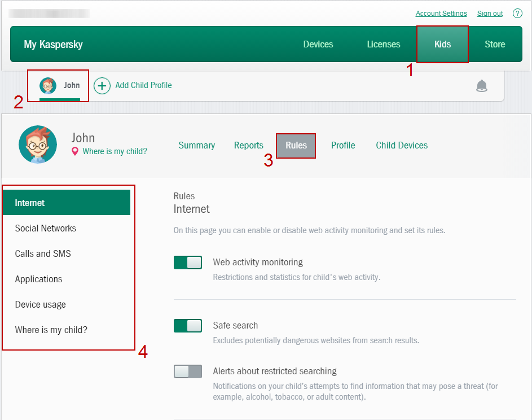Select Internet in rules sidebar

(67, 203)
